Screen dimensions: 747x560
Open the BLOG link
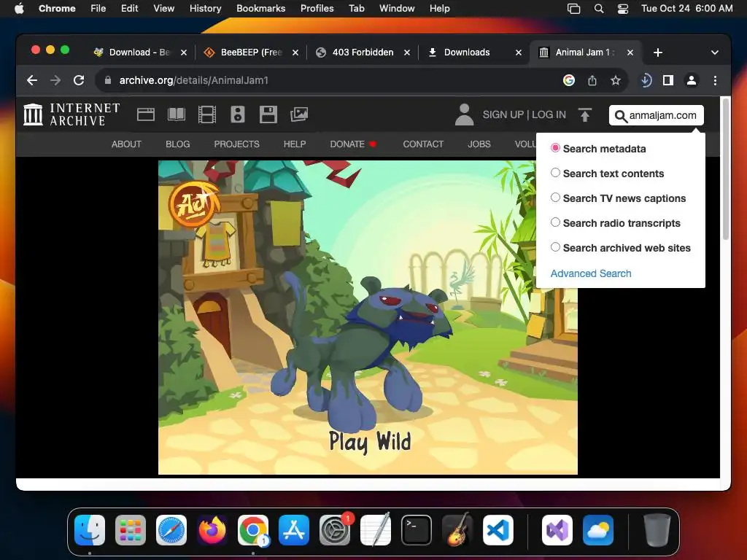point(178,144)
